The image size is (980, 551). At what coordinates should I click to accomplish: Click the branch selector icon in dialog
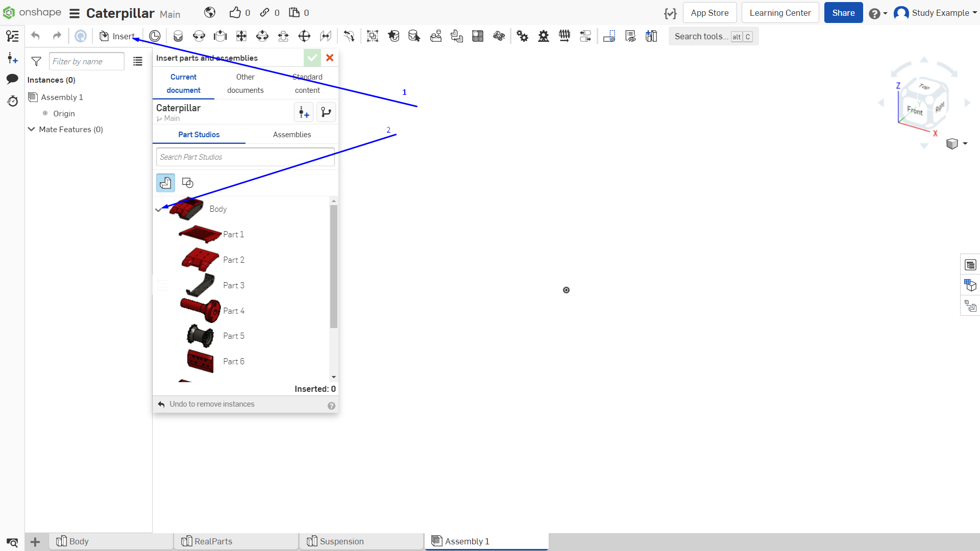326,112
